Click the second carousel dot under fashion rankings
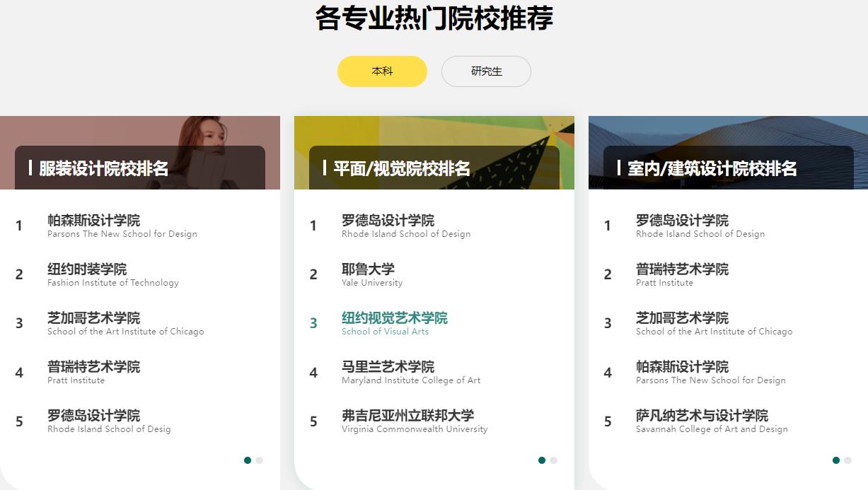This screenshot has width=868, height=490. tap(259, 460)
